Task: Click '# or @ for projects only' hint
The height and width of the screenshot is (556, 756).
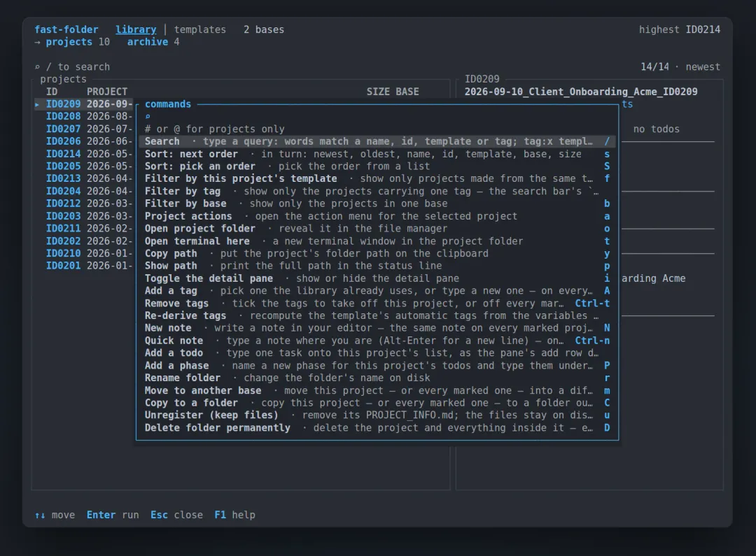Action: coord(215,129)
